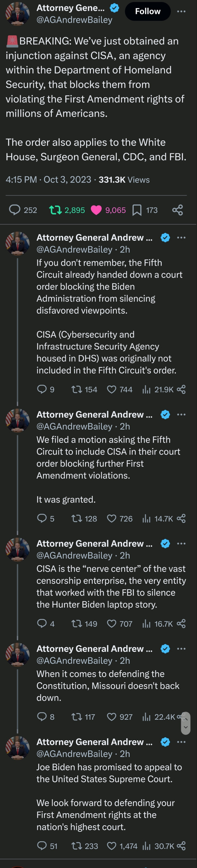Open the more options menu on main tweet
Viewport: 197px width, 868px height.
pyautogui.click(x=181, y=11)
